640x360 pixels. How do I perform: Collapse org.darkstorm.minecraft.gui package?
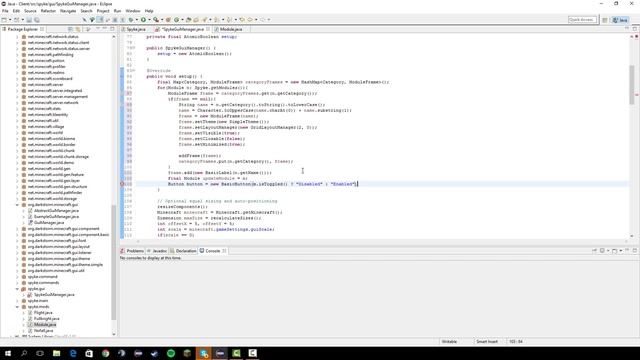point(18,204)
